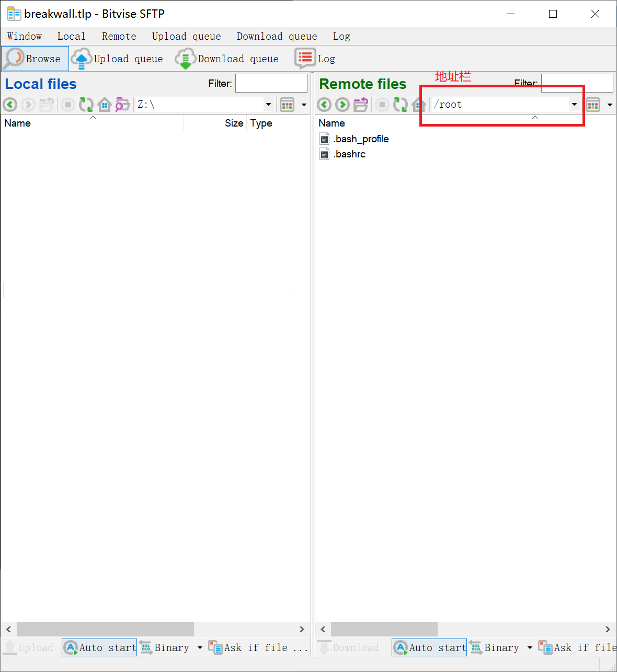Open Binary transfer mode dropdown in Remote pane
This screenshot has height=672, width=617.
click(530, 647)
